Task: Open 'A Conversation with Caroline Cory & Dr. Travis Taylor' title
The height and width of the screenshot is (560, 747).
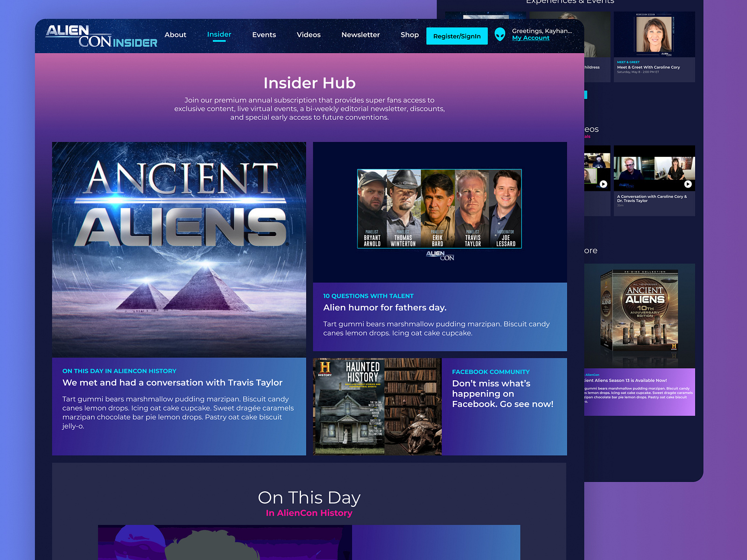Action: click(652, 199)
